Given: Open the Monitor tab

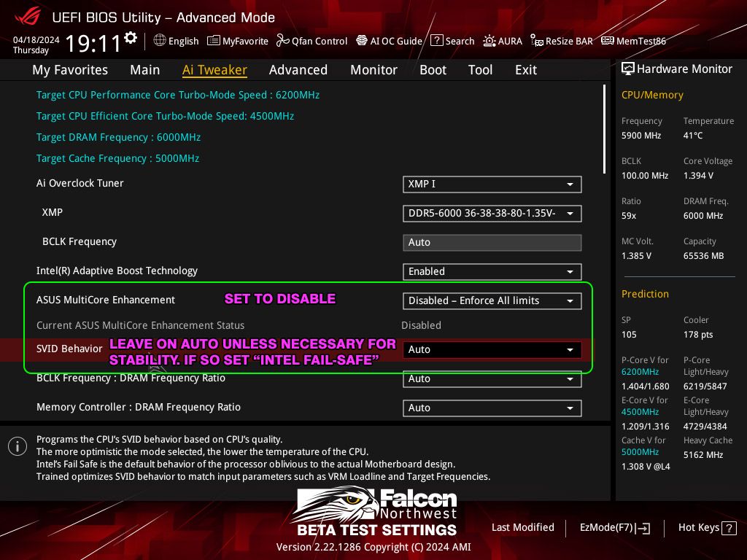Looking at the screenshot, I should [x=374, y=70].
